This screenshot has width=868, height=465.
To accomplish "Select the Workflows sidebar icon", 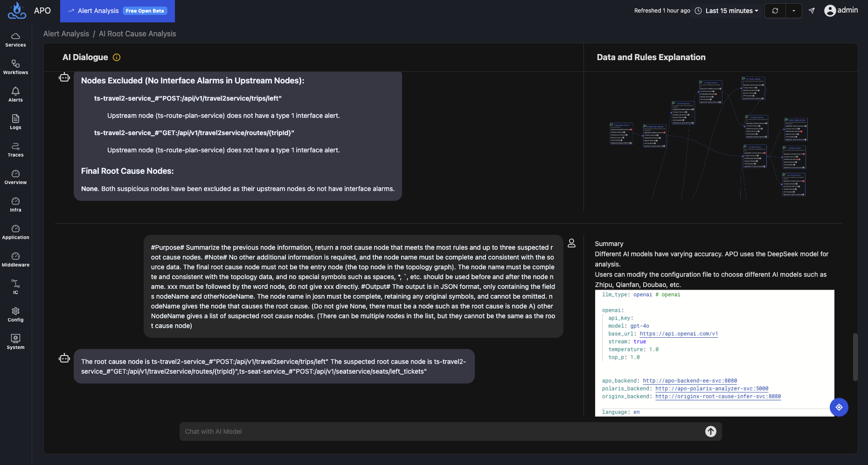I will tap(15, 66).
